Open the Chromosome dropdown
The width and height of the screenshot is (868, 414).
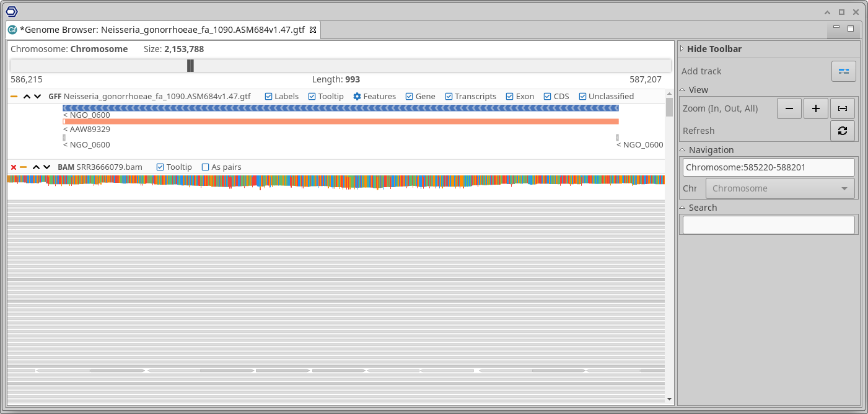pos(779,188)
